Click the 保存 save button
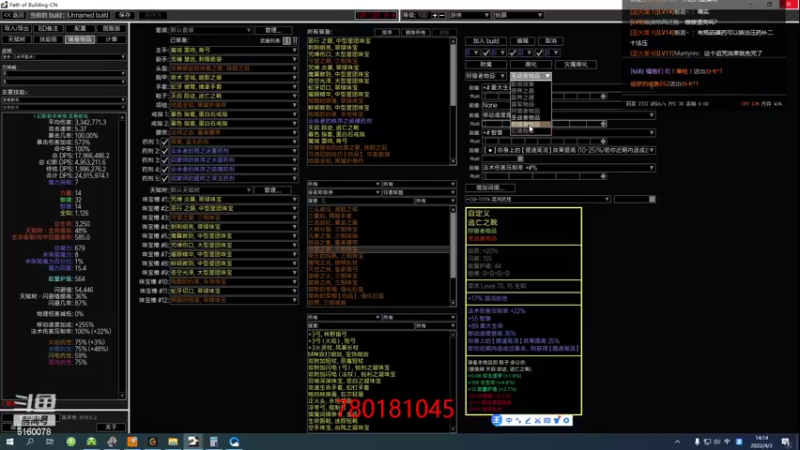This screenshot has height=450, width=800. point(124,15)
